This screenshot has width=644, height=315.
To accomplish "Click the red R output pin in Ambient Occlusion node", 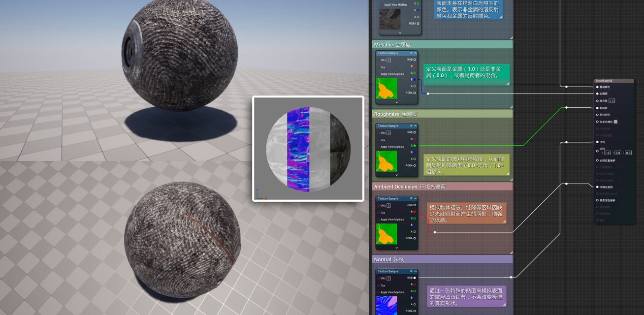I will point(415,212).
